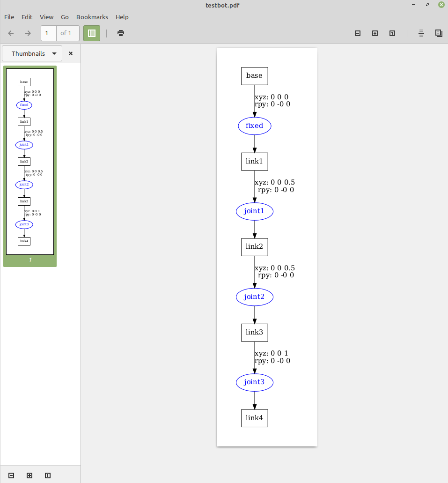
Task: Click the page number input field
Action: [49, 33]
